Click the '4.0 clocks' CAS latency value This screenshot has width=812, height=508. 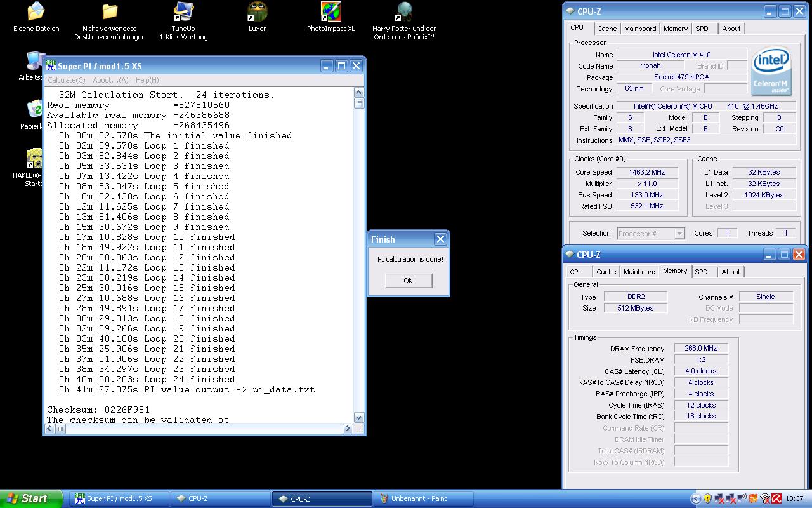(700, 371)
